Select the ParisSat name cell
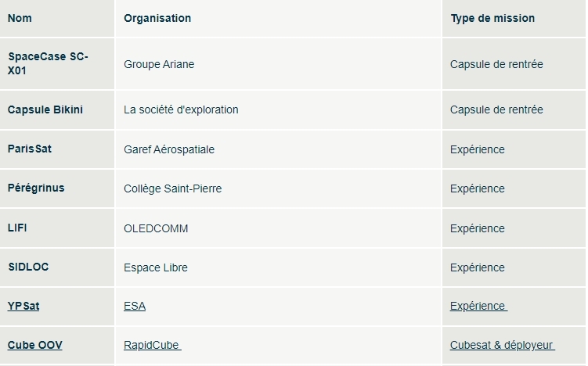This screenshot has width=588, height=366. [x=30, y=149]
